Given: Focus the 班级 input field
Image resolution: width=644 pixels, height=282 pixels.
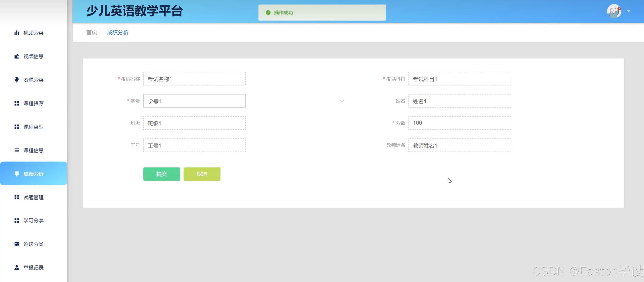Looking at the screenshot, I should coord(194,123).
